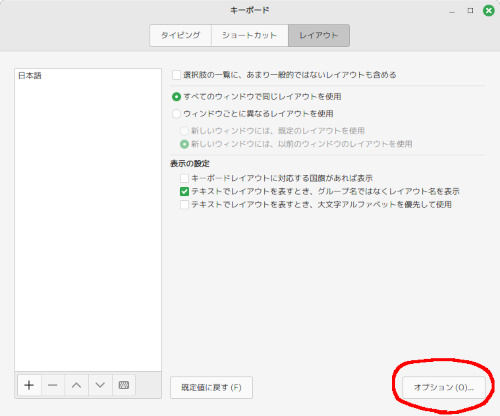This screenshot has height=416, width=500.
Task: Choose 新しいウィンドウには、既定のレイアウトを使用 option
Action: [x=184, y=131]
